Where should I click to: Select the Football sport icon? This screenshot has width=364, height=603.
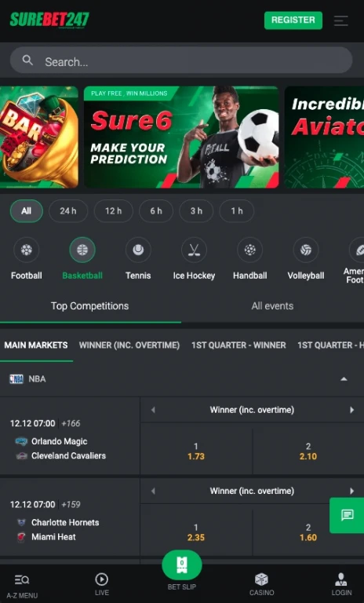pyautogui.click(x=26, y=250)
